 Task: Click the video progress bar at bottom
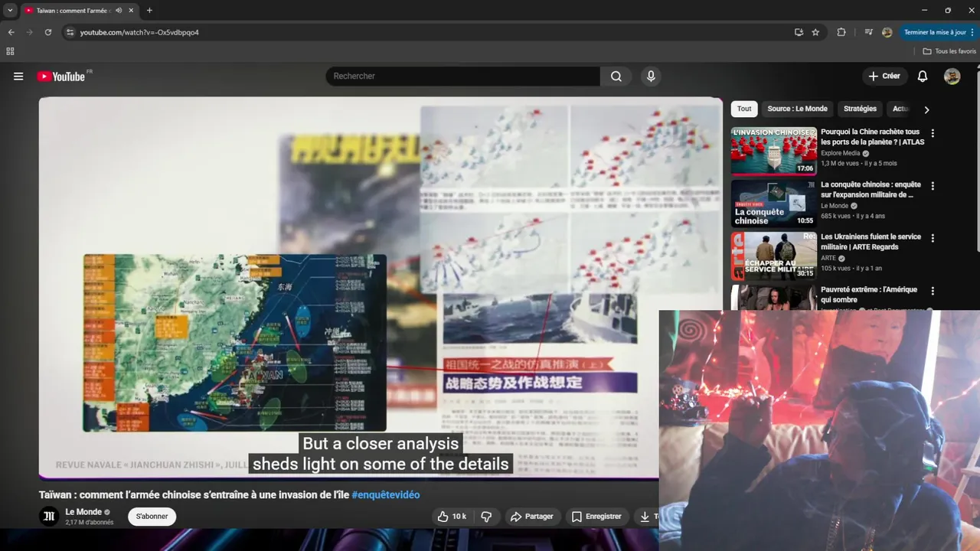tap(348, 479)
